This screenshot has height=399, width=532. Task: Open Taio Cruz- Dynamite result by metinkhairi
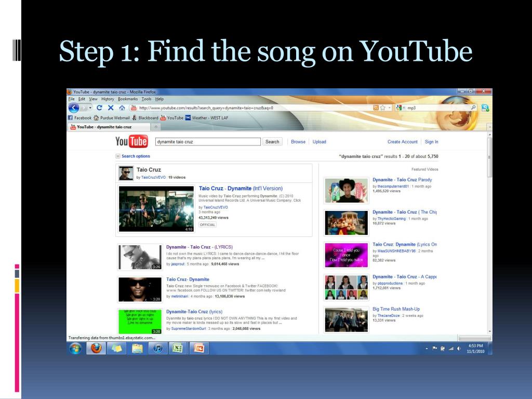(x=188, y=279)
